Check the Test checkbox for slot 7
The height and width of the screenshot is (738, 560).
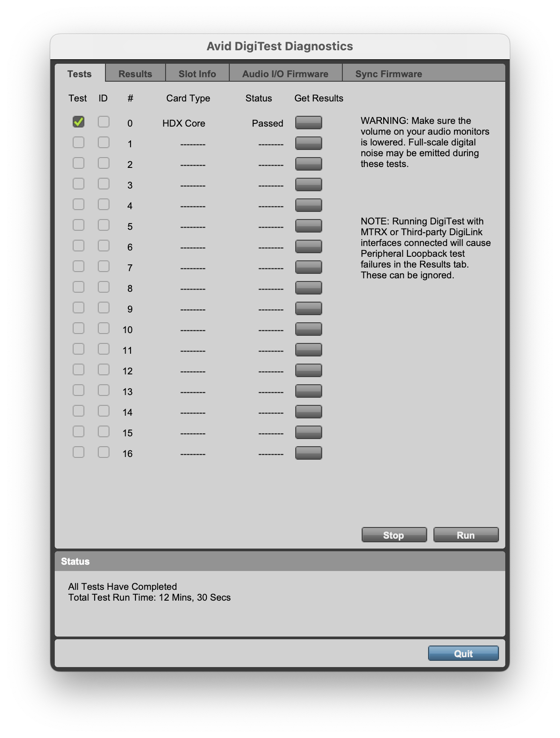[x=79, y=266]
